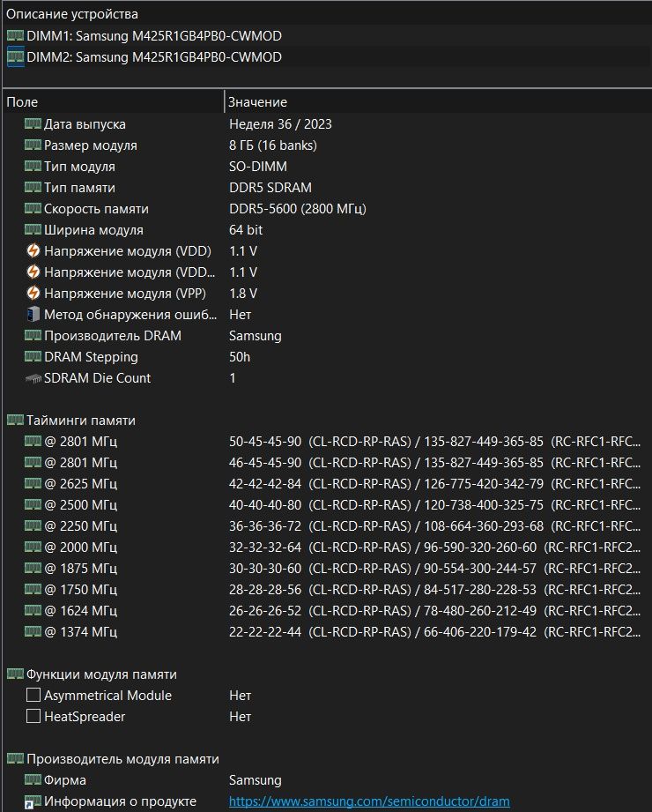Select the value 'SO-DIMM'

click(257, 167)
